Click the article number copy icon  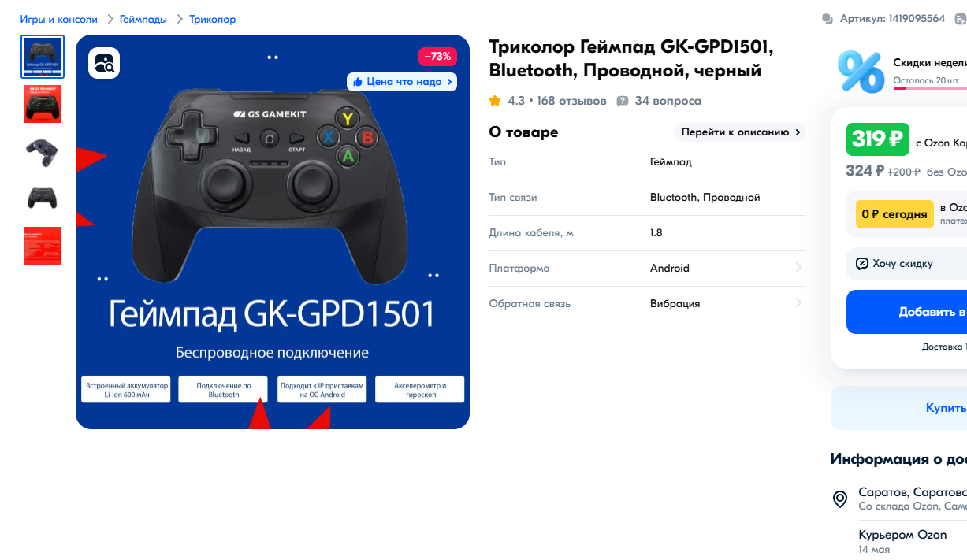828,19
